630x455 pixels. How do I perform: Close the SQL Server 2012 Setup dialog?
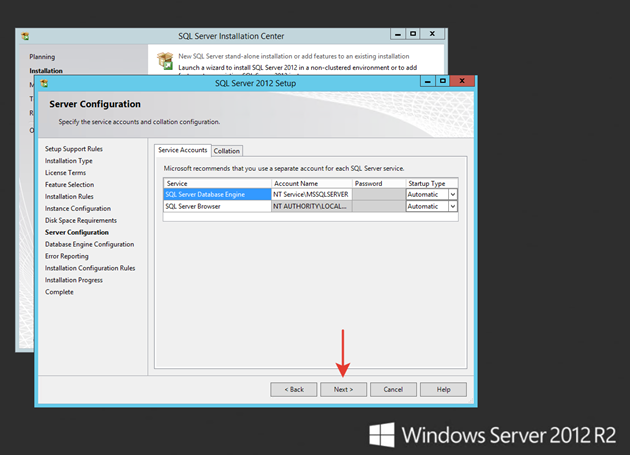(462, 81)
